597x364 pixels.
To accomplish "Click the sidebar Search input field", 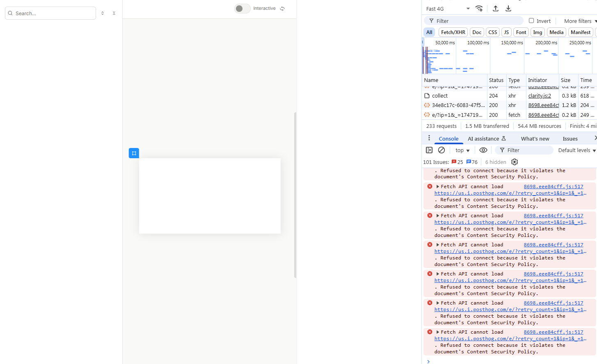I will click(53, 13).
